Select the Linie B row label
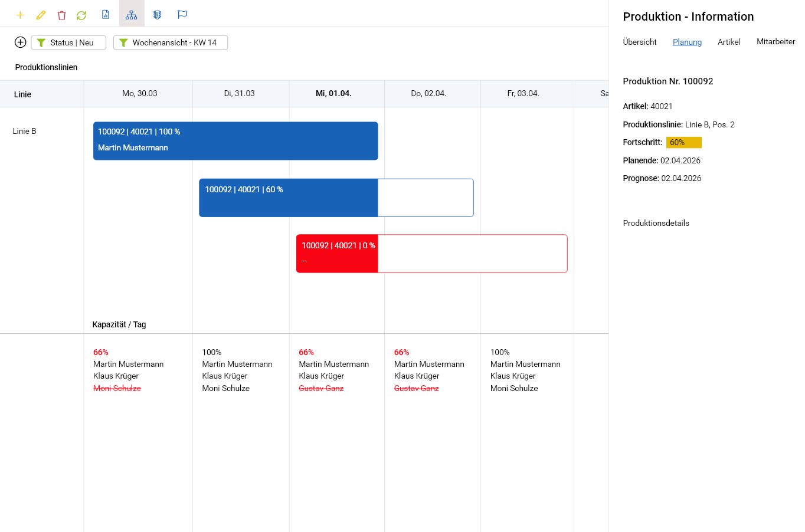Screen dimensions: 805x532 point(24,131)
